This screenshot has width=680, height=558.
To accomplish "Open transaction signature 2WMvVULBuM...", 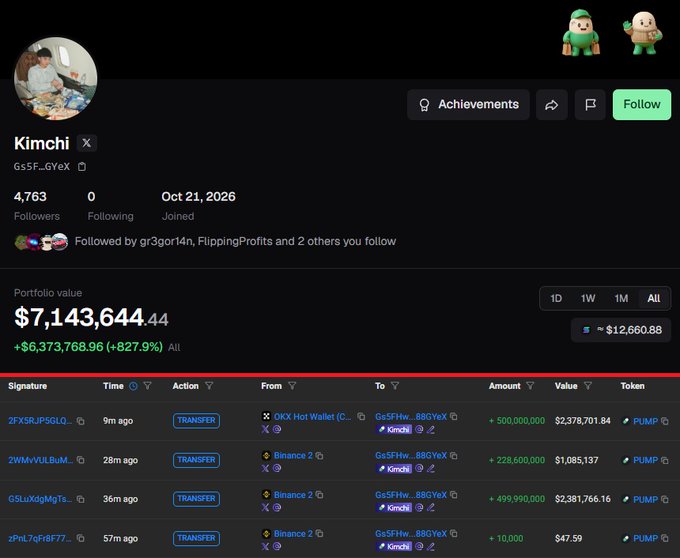I will 40,460.
